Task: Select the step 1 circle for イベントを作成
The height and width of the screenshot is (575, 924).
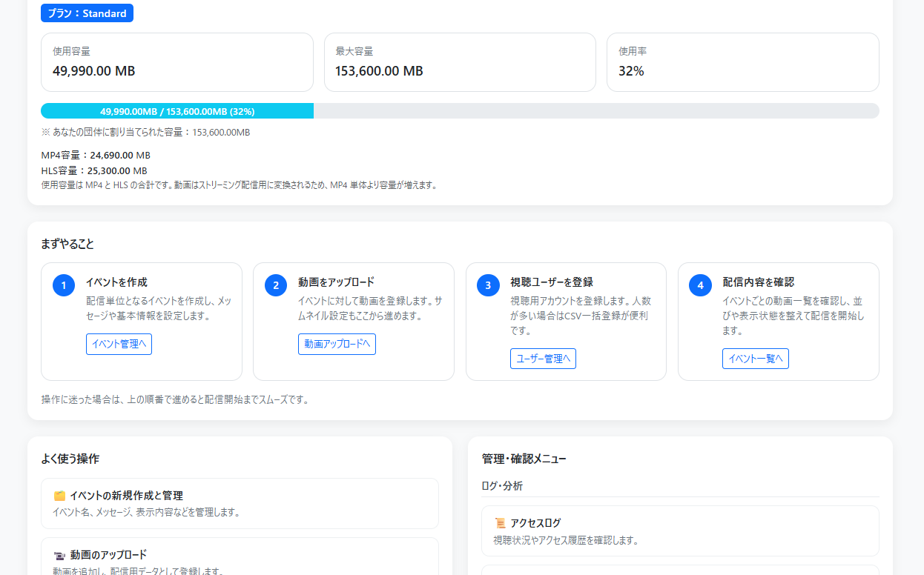Action: point(63,285)
